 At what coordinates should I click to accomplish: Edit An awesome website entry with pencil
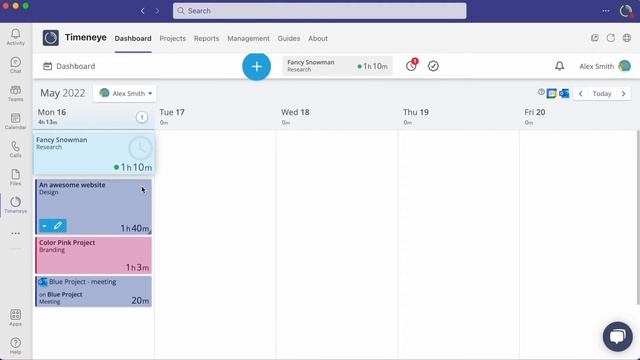click(58, 225)
